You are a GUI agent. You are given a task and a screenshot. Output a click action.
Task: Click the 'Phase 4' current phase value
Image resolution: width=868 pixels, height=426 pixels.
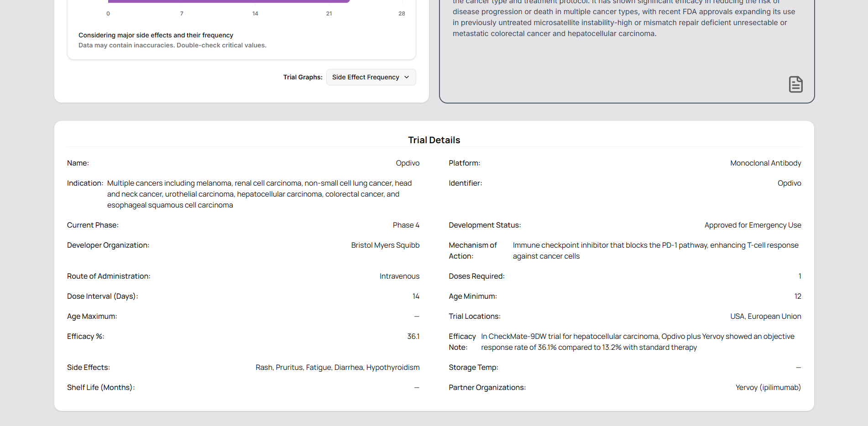tap(406, 225)
